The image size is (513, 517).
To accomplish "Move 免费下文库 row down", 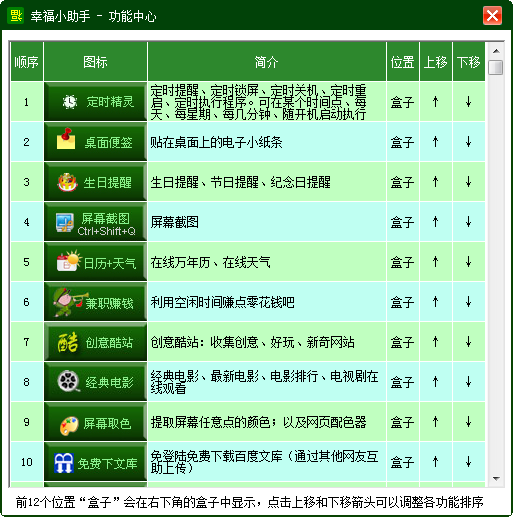I will 468,462.
